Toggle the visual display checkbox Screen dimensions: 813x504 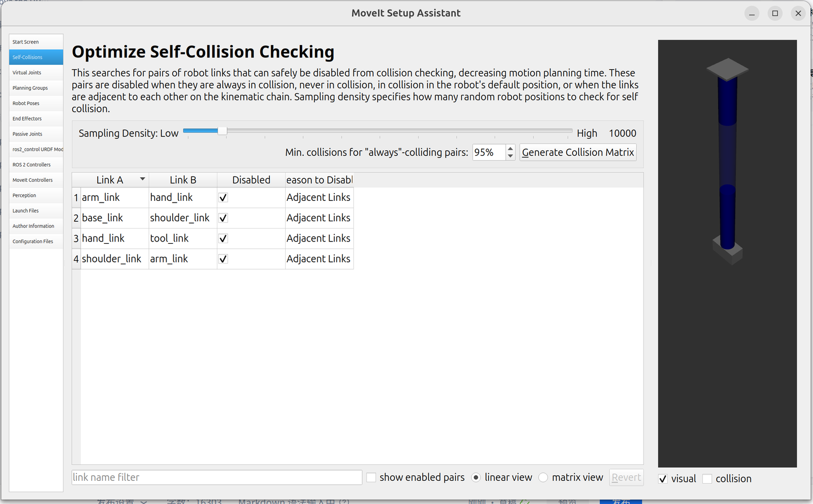click(x=663, y=479)
